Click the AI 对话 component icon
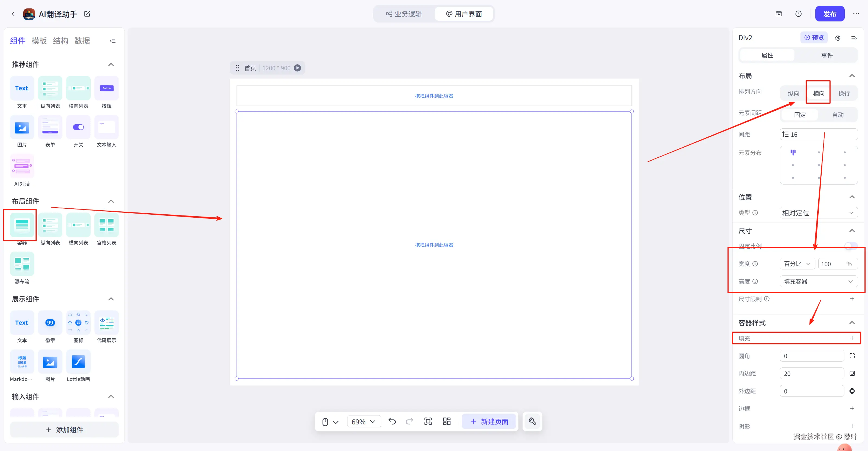Image resolution: width=868 pixels, height=451 pixels. 22,166
